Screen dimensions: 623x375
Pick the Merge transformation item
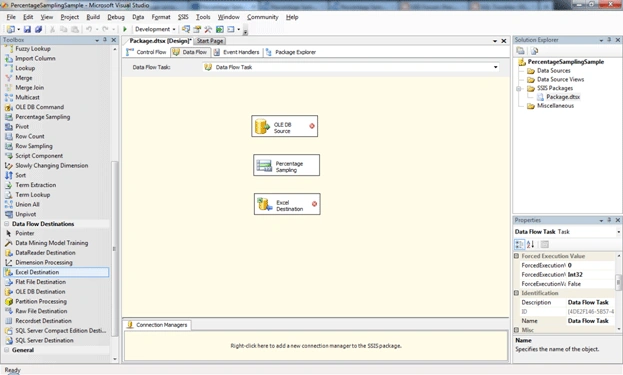[x=23, y=78]
